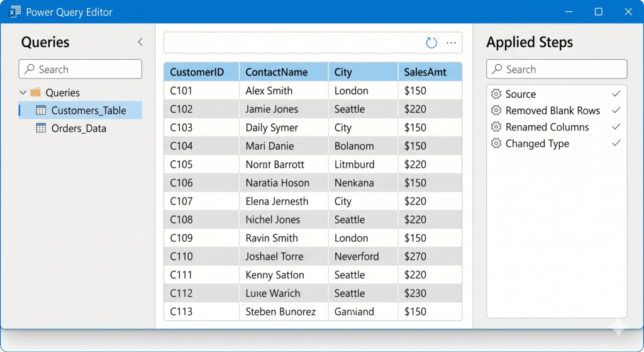Maximize the Power Query Editor window
This screenshot has height=352, width=644.
pyautogui.click(x=599, y=11)
